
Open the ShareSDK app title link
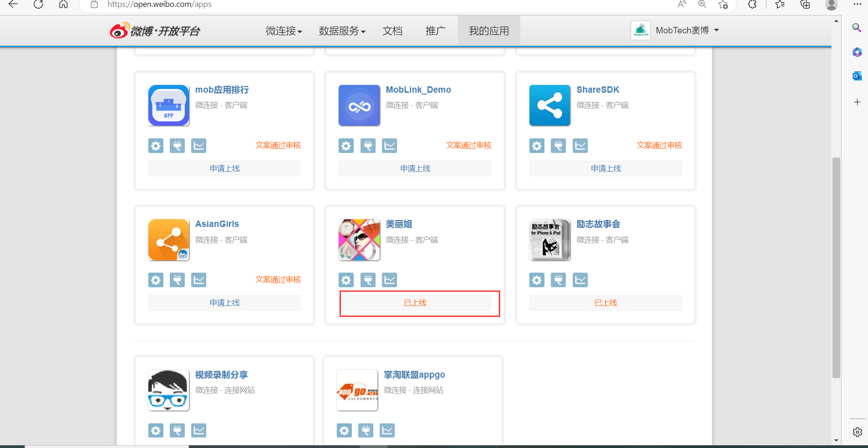598,90
